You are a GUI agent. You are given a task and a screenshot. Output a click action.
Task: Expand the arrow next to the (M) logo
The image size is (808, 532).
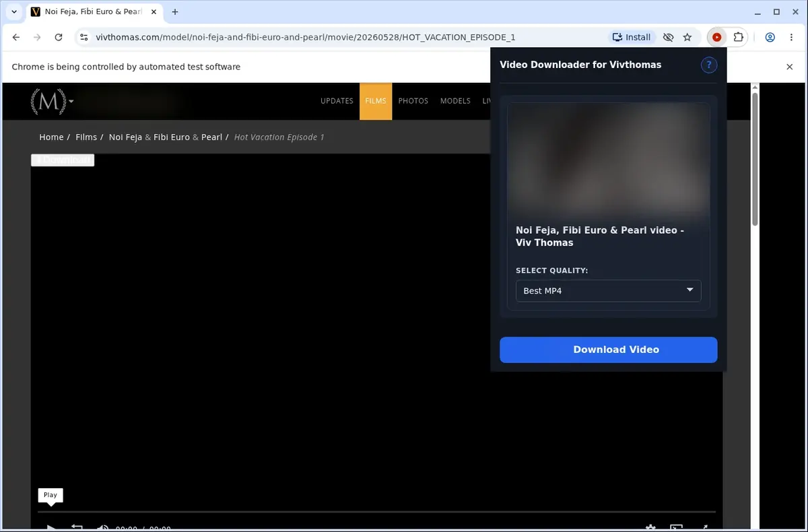(71, 102)
